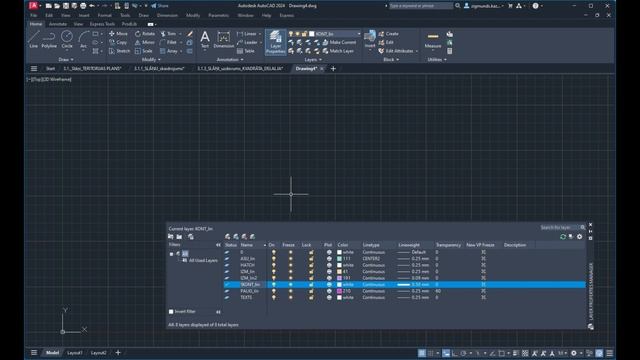Open layer manager settings gear
Screen dimensions: 640x360
pyautogui.click(x=580, y=237)
